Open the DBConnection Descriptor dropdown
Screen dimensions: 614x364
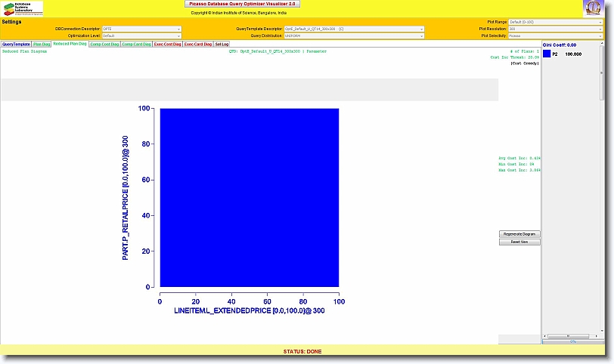click(x=141, y=29)
